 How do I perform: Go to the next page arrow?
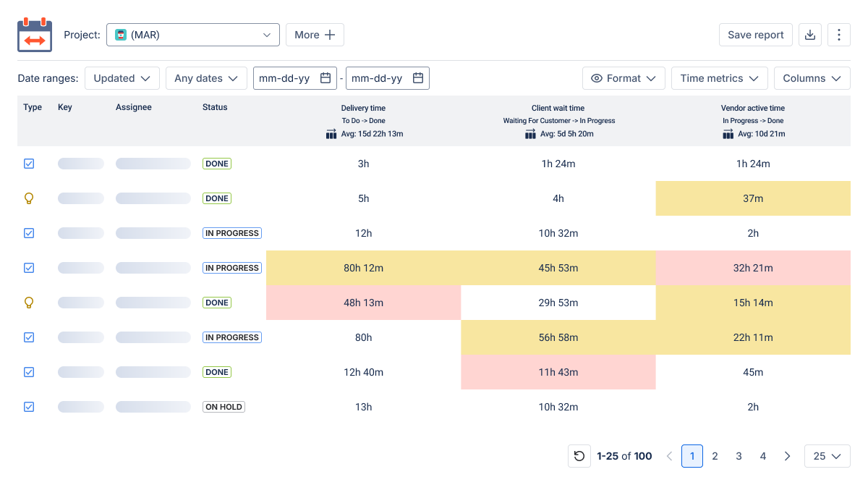[788, 456]
